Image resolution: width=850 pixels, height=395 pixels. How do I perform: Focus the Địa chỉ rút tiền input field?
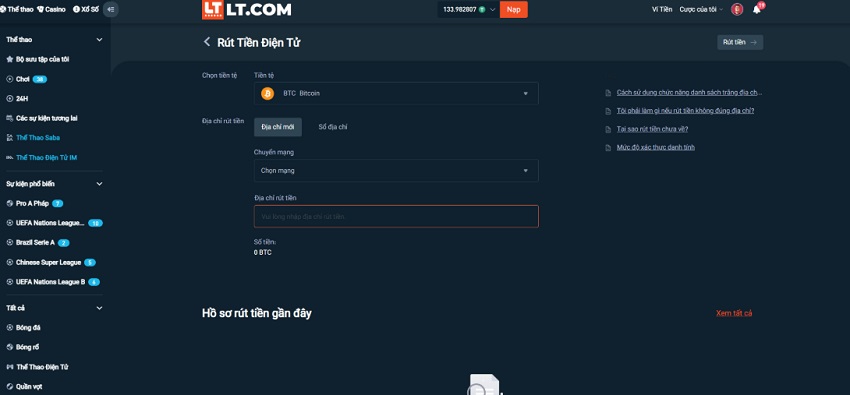coord(396,216)
